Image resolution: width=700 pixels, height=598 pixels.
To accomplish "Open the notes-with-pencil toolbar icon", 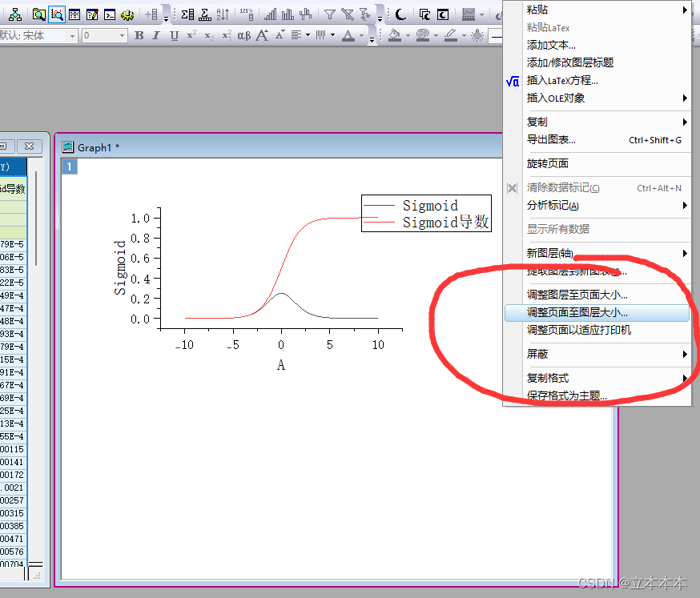I will pos(92,14).
